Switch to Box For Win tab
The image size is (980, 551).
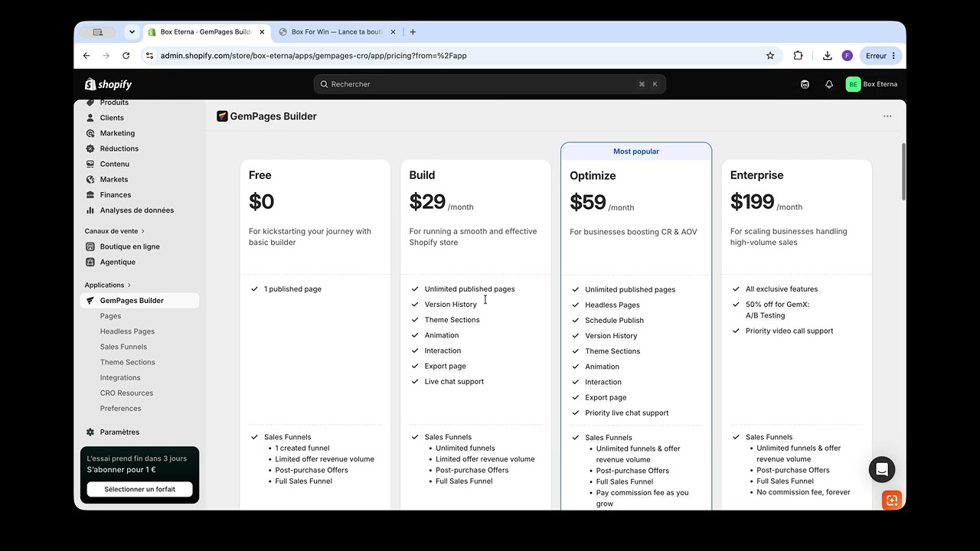338,32
